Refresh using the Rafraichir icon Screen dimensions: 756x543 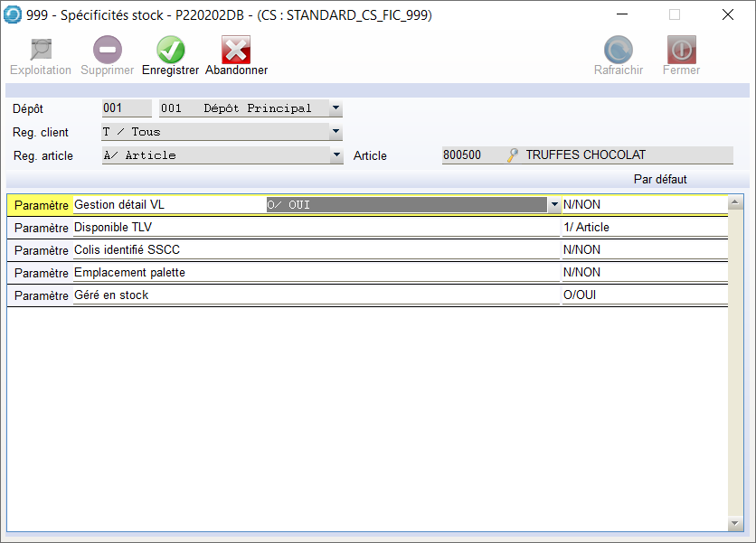pos(619,51)
